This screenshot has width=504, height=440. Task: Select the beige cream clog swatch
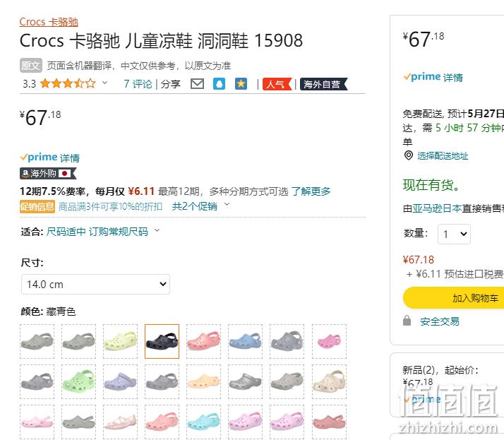pos(329,382)
